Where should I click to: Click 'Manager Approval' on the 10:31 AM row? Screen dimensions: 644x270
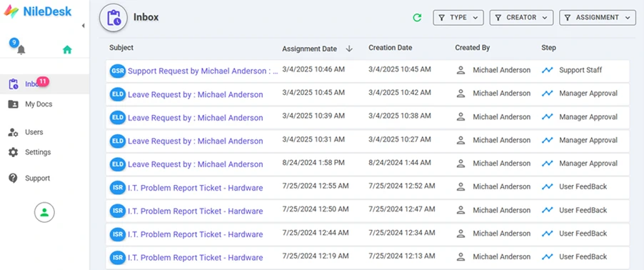click(x=588, y=140)
